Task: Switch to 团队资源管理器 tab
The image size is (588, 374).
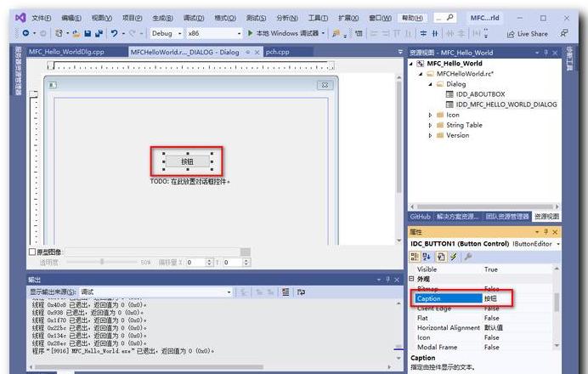Action: [x=507, y=217]
